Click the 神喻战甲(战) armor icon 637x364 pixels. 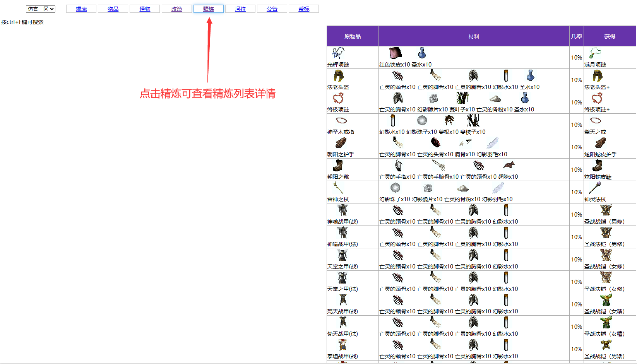pos(342,210)
